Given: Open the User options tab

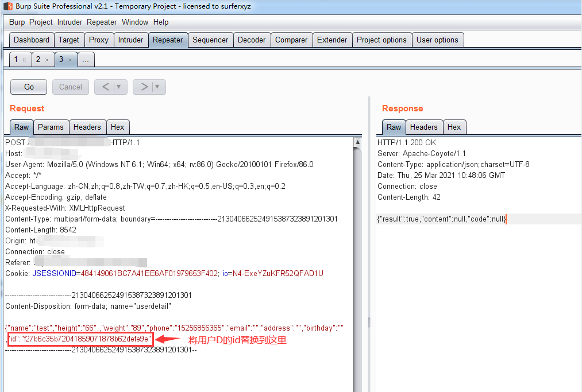Looking at the screenshot, I should [438, 40].
